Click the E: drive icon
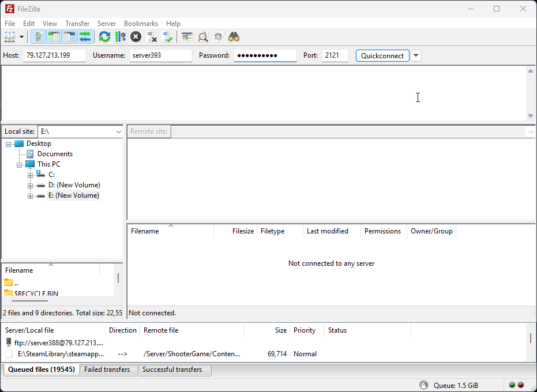Screen dimensions: 537x392 click(41, 196)
